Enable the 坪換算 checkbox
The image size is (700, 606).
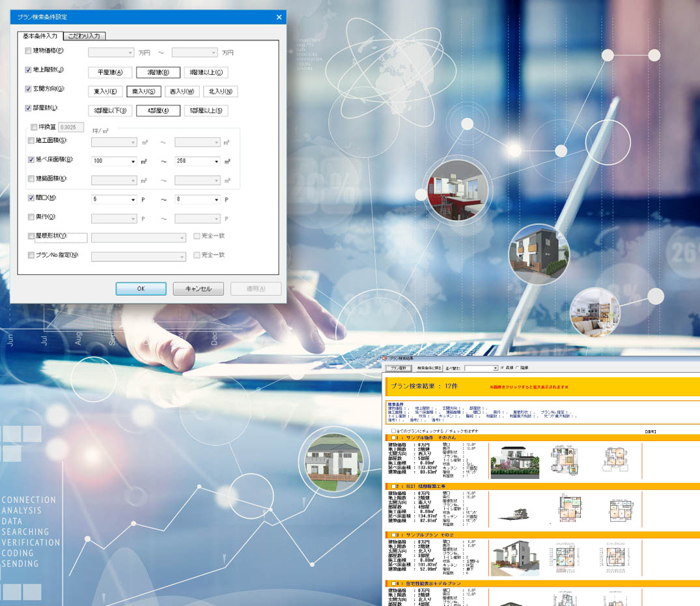point(34,127)
